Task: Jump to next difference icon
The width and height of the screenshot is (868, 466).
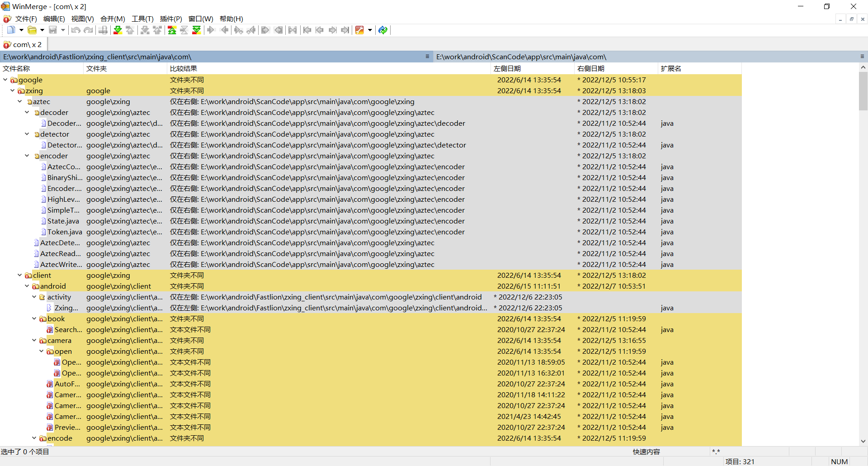Action: (x=118, y=30)
